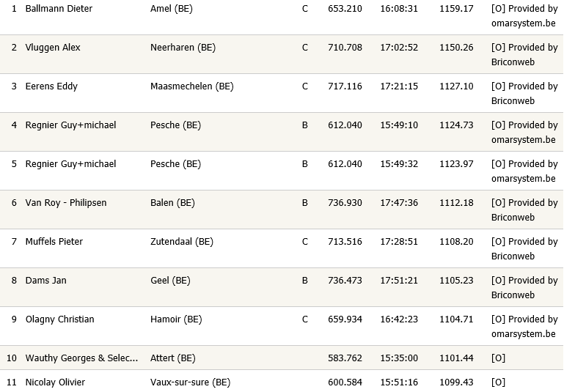Select Dams Jan from Geel

[x=45, y=280]
